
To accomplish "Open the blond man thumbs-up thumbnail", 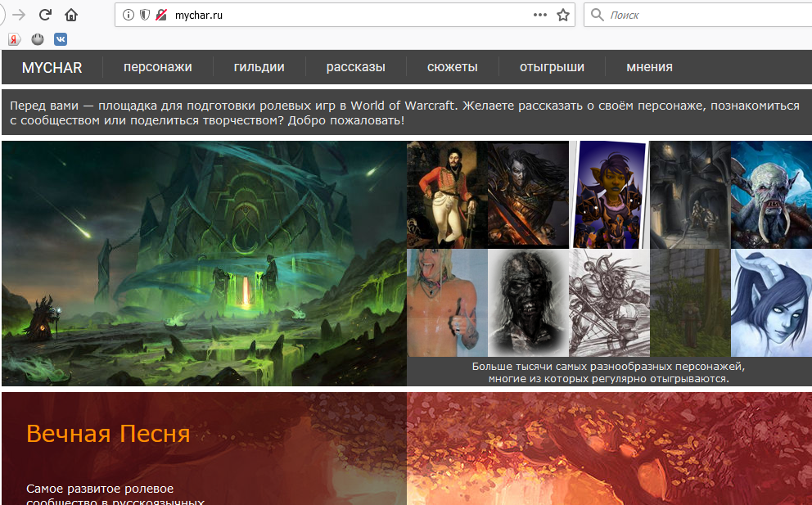I will (x=447, y=303).
